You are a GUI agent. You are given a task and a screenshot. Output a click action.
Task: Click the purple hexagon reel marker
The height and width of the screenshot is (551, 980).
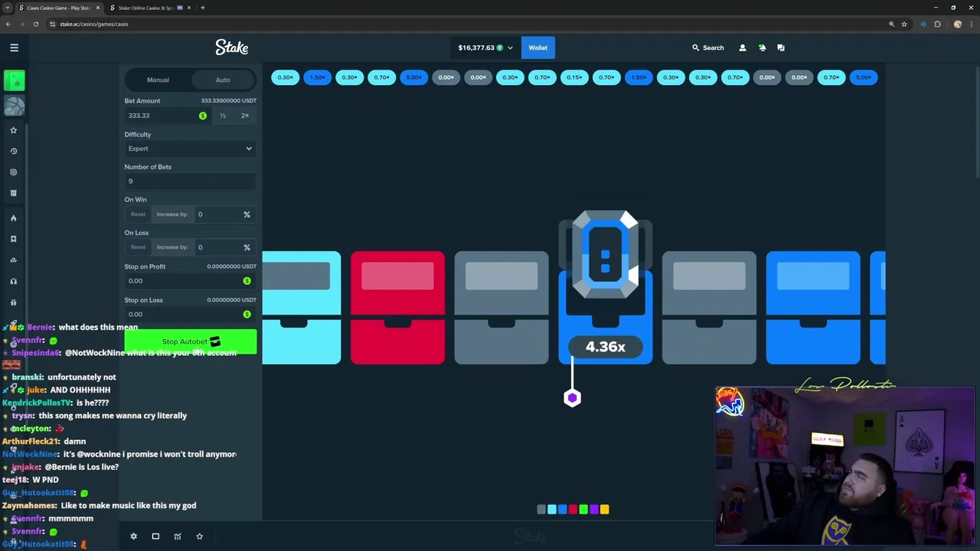(572, 398)
